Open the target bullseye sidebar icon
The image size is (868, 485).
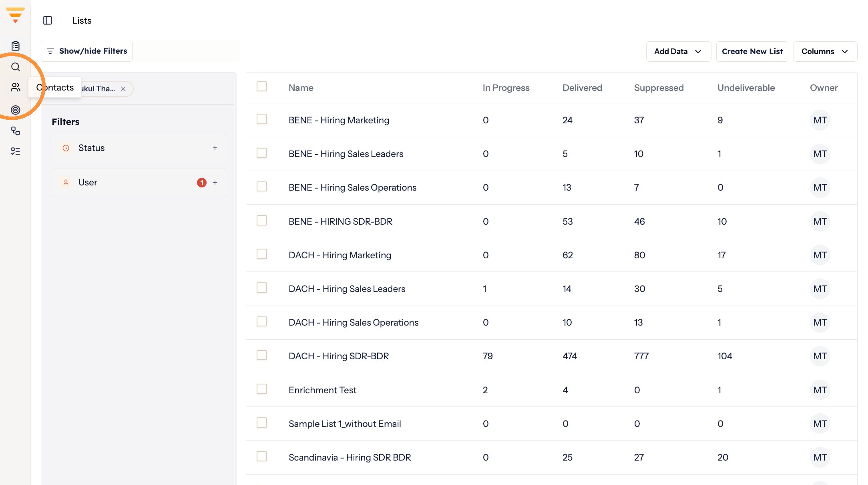(x=15, y=110)
